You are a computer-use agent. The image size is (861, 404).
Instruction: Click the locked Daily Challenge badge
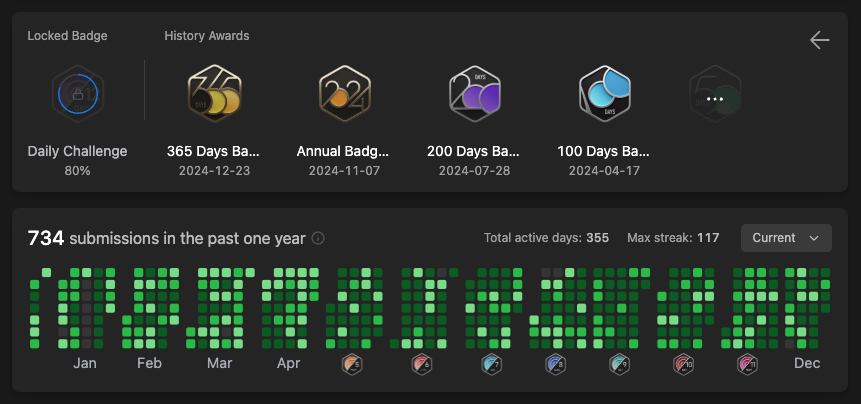[x=77, y=94]
